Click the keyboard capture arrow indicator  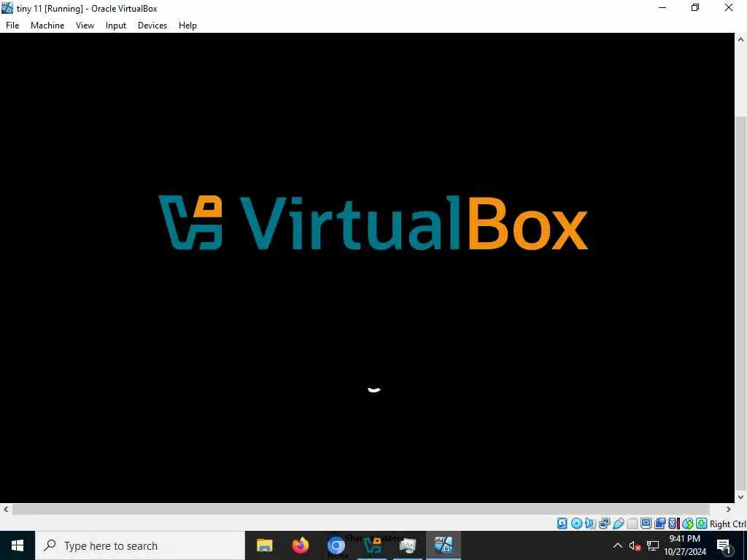pos(701,524)
